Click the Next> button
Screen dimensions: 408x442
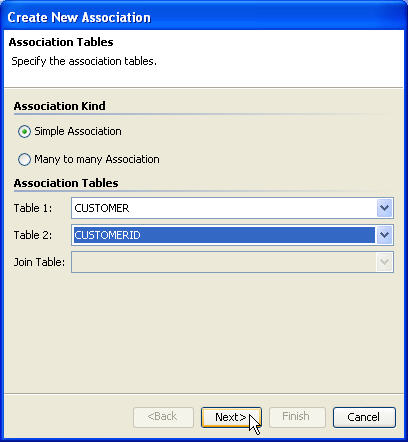point(231,417)
